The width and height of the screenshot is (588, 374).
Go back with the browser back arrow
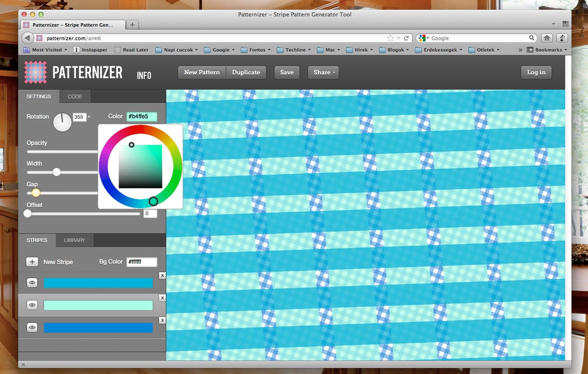[x=28, y=38]
